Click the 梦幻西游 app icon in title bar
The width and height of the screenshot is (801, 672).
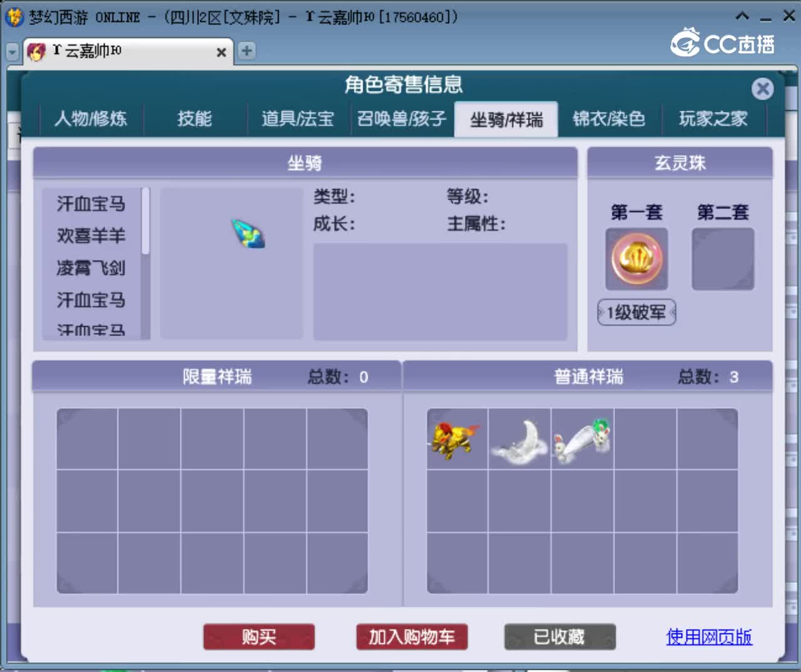[x=14, y=17]
